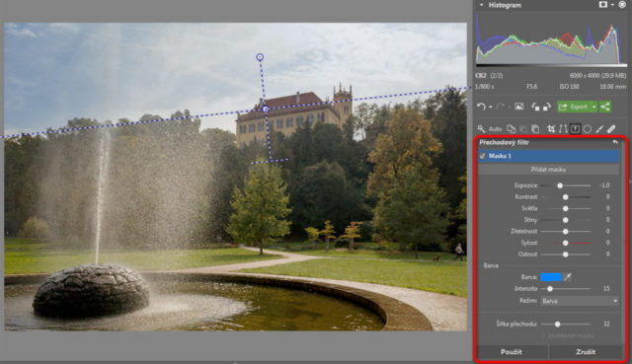Pick a color with the eyedropper icon

point(568,277)
